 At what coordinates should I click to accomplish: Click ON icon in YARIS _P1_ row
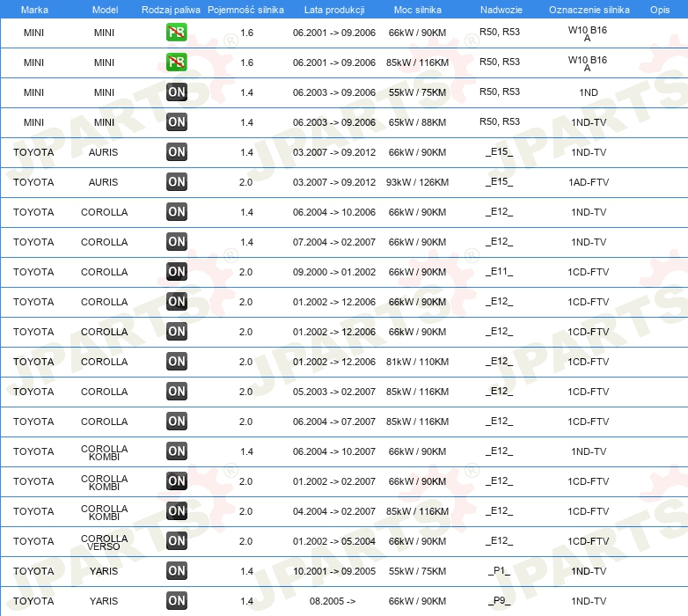[177, 571]
